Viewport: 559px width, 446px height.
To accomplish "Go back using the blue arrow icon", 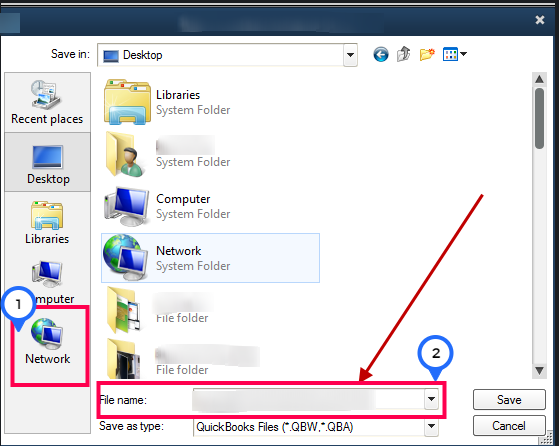I will (381, 55).
